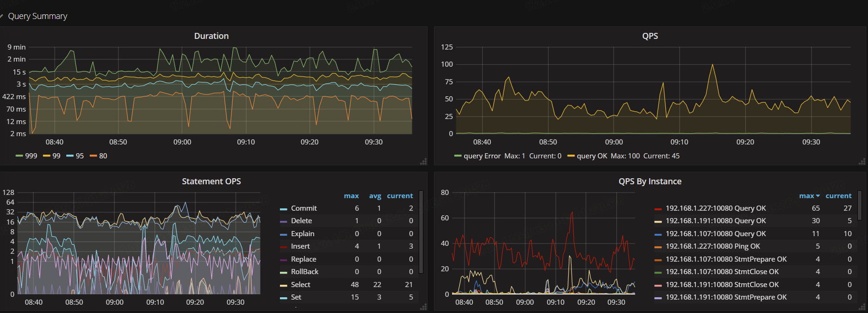Click the Commit series color line icon
The width and height of the screenshot is (868, 313).
[x=284, y=209]
